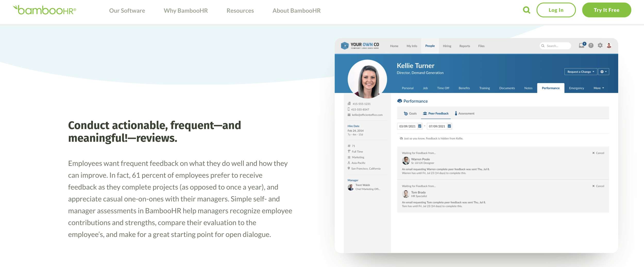
Task: Click Trent Walsh manager avatar
Action: point(351,187)
